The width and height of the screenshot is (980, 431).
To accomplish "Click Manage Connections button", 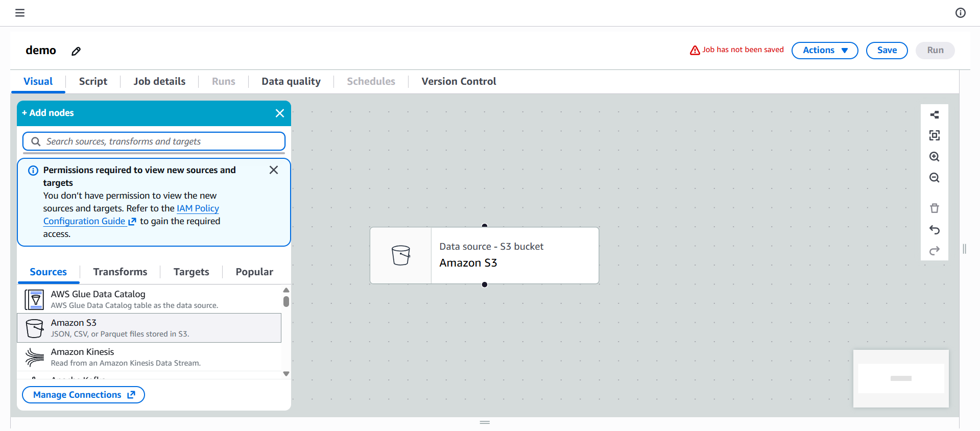I will pos(84,395).
